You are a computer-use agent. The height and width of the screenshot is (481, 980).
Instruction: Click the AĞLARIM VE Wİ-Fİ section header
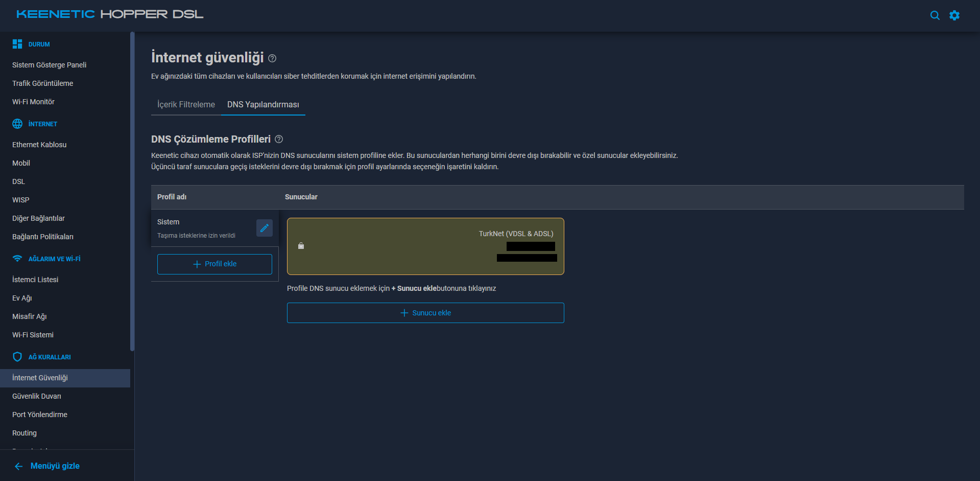pyautogui.click(x=55, y=259)
